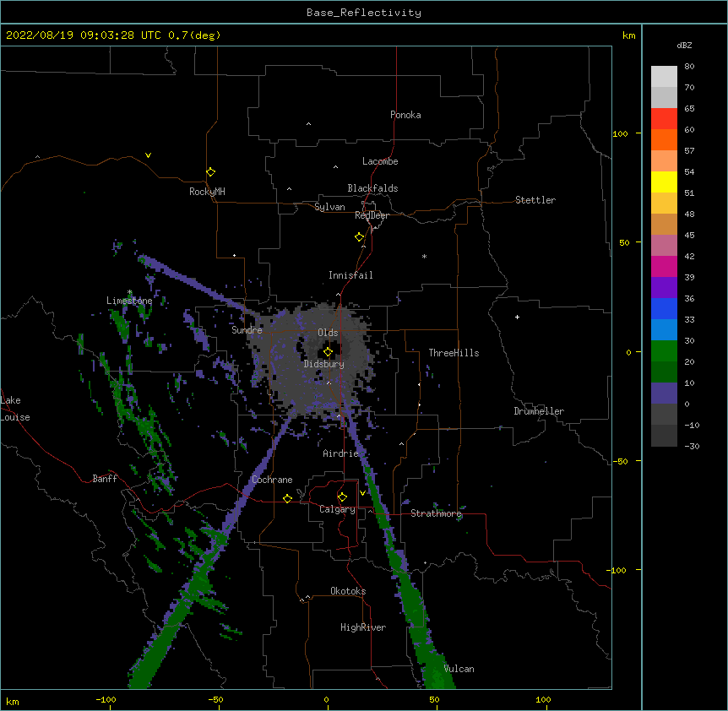The width and height of the screenshot is (728, 711).
Task: Click the Okotoks label
Action: tap(348, 591)
